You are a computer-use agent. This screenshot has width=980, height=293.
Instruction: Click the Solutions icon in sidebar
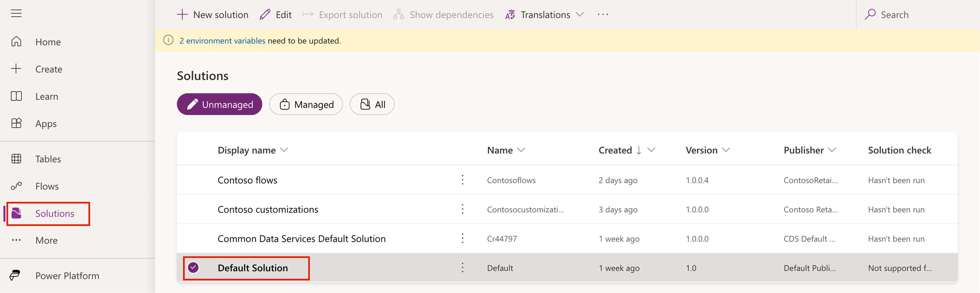point(16,213)
